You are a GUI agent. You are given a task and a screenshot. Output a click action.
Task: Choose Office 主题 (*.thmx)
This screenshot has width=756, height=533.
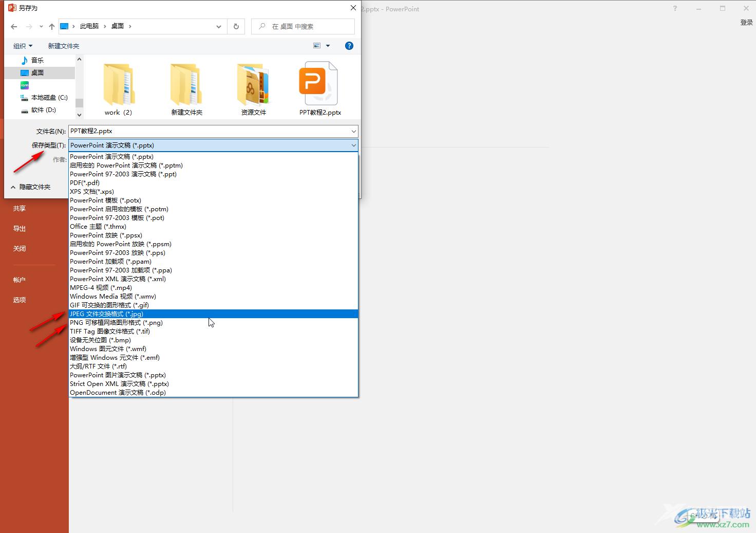214,227
